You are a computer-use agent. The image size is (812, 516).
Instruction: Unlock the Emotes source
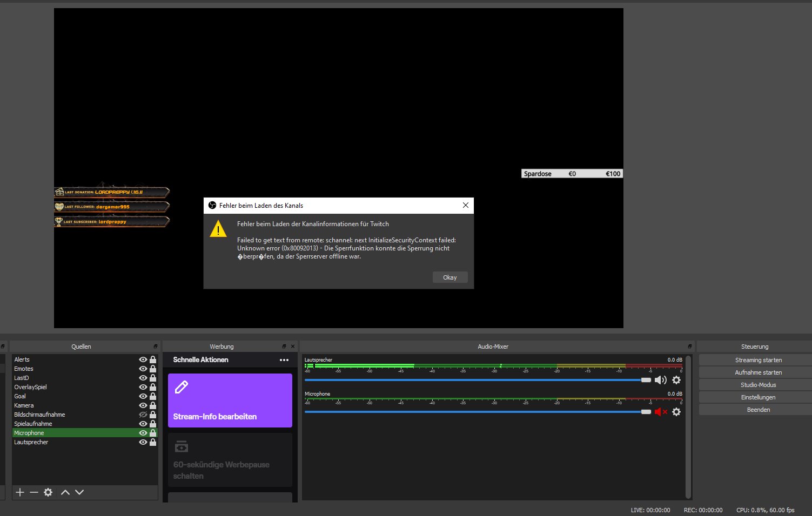click(x=153, y=369)
